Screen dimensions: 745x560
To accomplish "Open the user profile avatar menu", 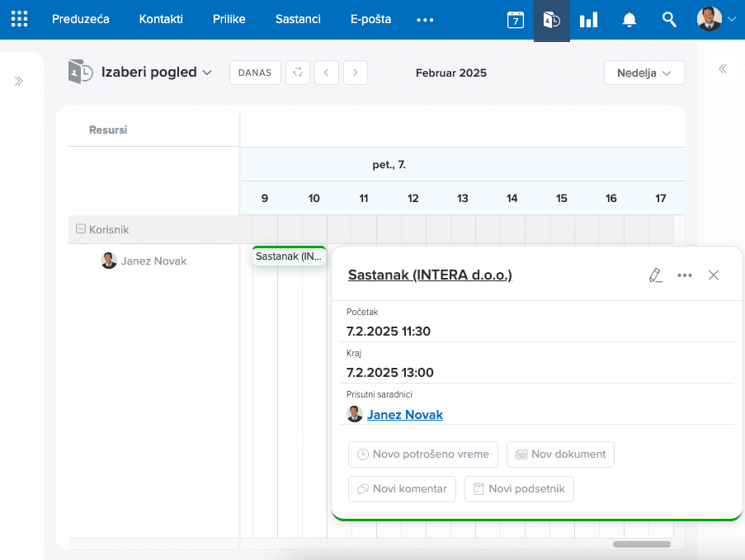I will pyautogui.click(x=709, y=19).
